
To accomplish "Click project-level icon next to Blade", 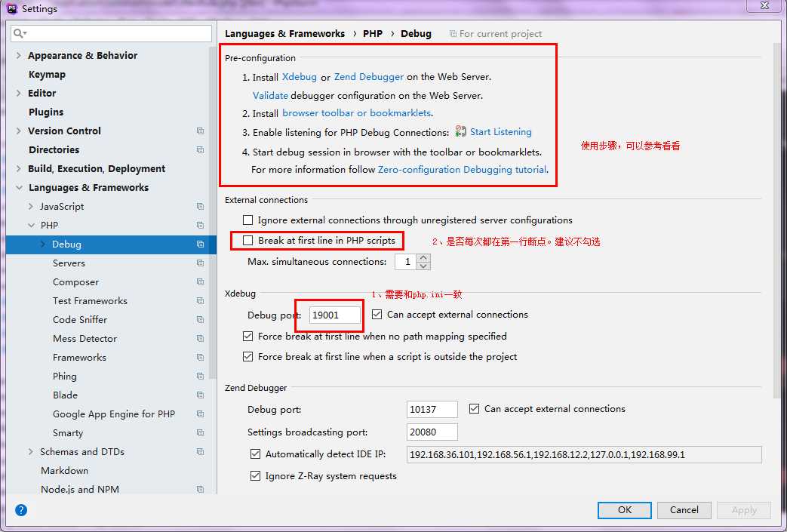I will [200, 395].
